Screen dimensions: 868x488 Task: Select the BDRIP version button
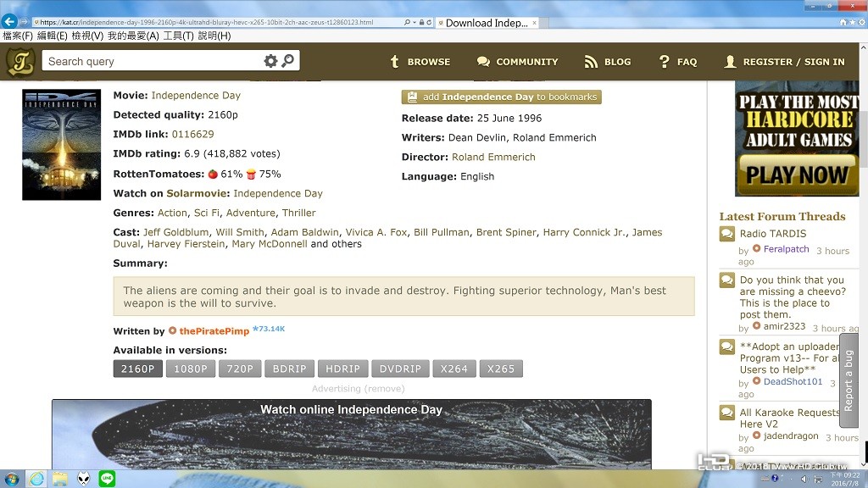point(290,369)
